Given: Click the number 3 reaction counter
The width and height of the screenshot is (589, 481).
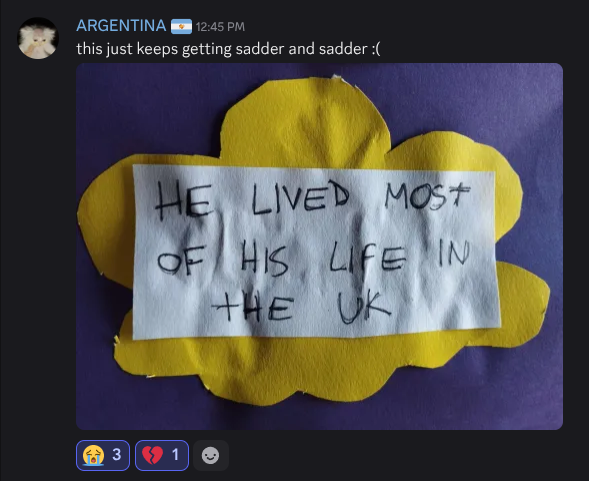Looking at the screenshot, I should pyautogui.click(x=117, y=455).
